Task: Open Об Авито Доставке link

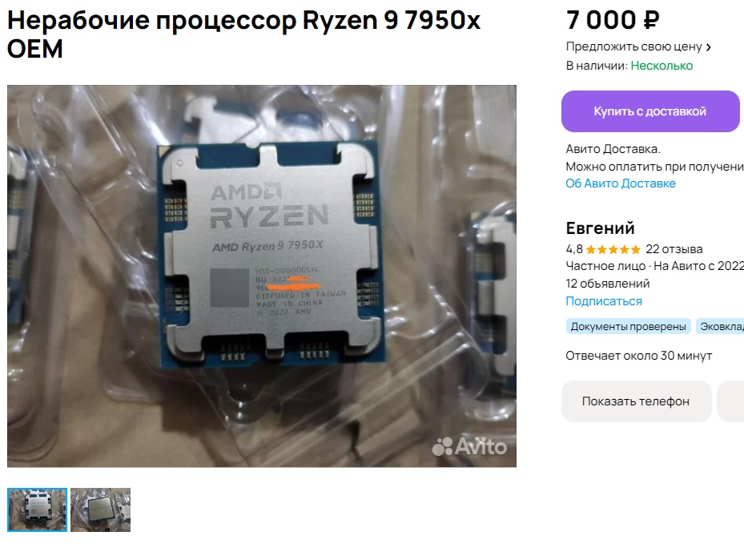Action: 620,183
